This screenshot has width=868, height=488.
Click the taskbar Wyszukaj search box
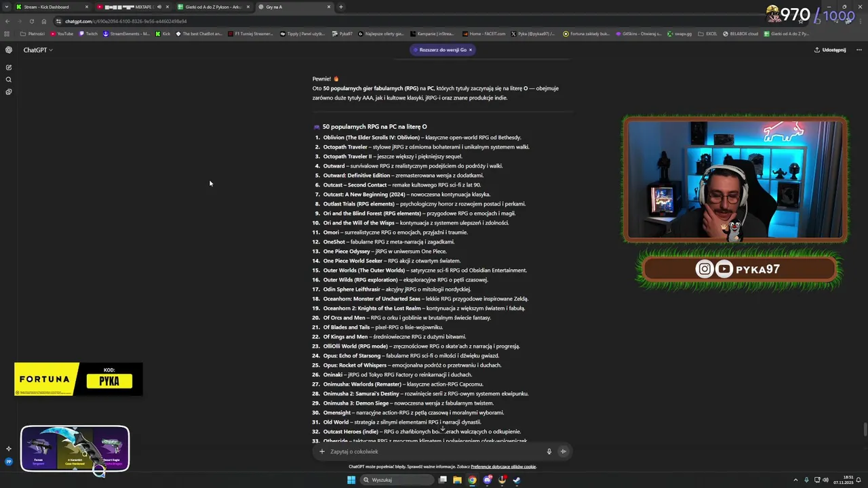coord(397,480)
